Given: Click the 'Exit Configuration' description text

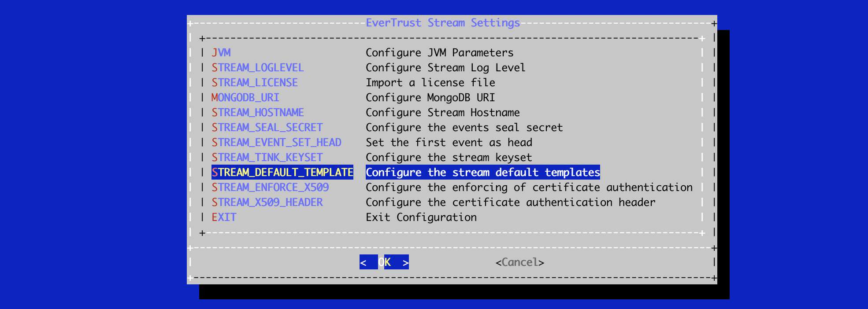Looking at the screenshot, I should [421, 217].
